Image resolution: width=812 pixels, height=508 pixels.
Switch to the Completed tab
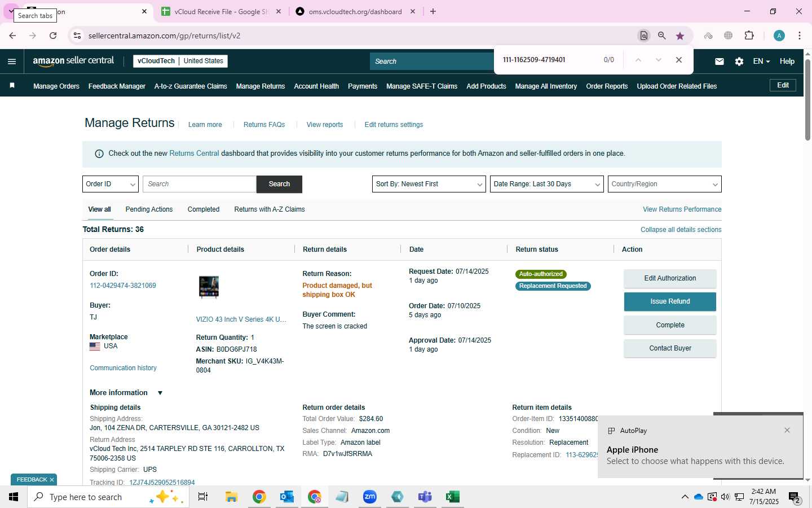(x=204, y=209)
